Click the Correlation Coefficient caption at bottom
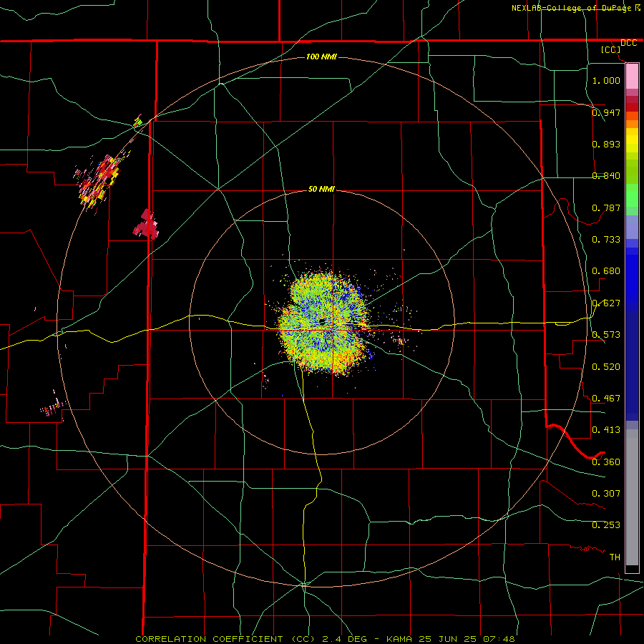The height and width of the screenshot is (644, 644). coord(325,639)
